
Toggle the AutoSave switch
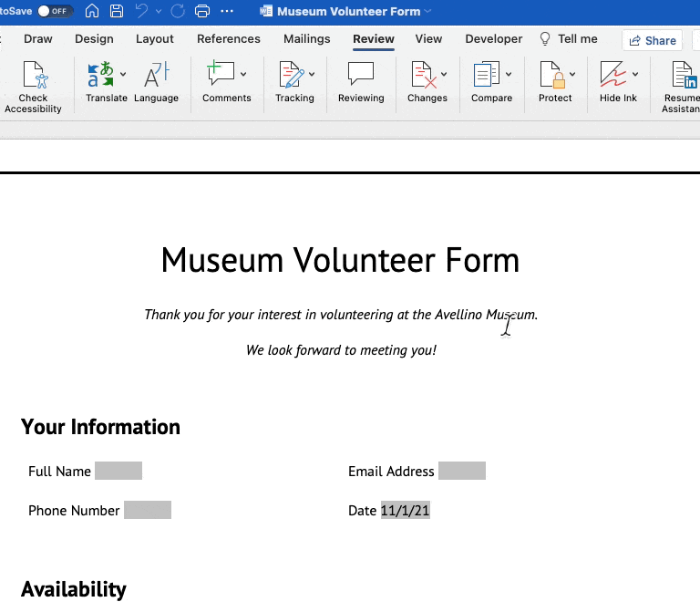pyautogui.click(x=55, y=12)
